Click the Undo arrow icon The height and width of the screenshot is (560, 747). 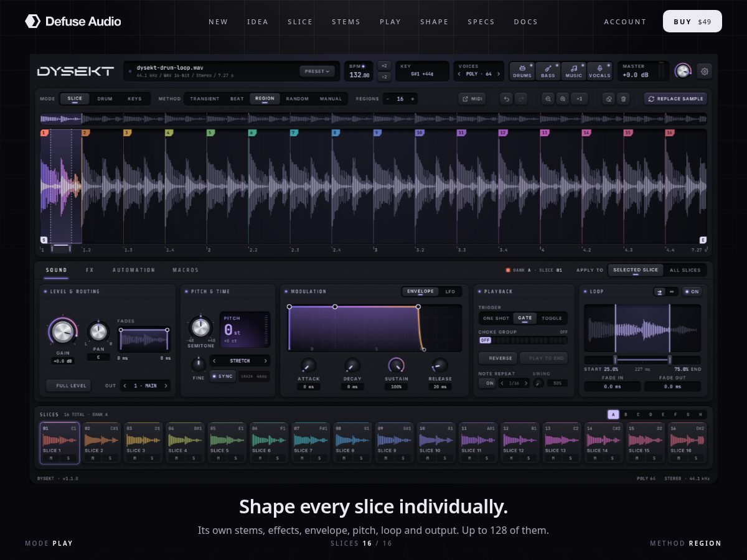click(507, 98)
